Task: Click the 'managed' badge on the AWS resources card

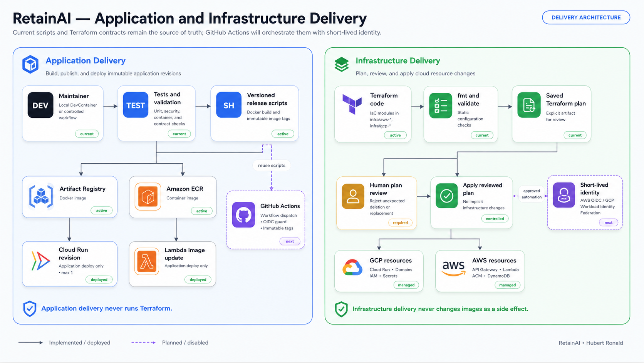Action: 507,285
